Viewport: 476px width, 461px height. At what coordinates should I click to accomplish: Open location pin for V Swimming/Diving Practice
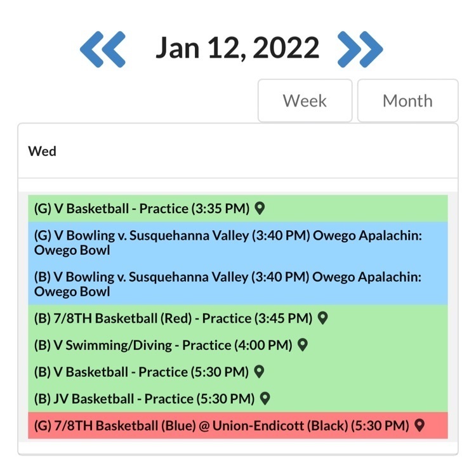tap(303, 345)
